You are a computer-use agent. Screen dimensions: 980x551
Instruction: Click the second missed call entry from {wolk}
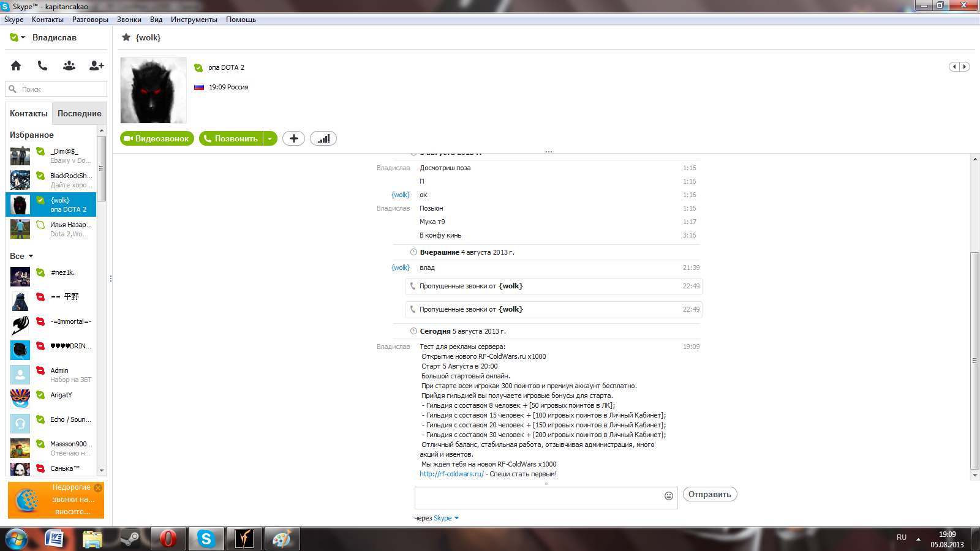tap(554, 309)
